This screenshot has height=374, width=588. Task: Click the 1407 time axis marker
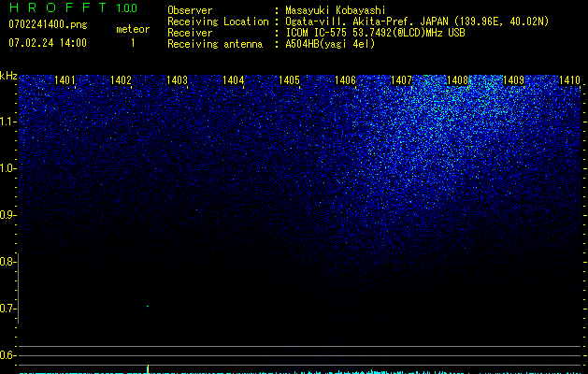click(x=401, y=80)
